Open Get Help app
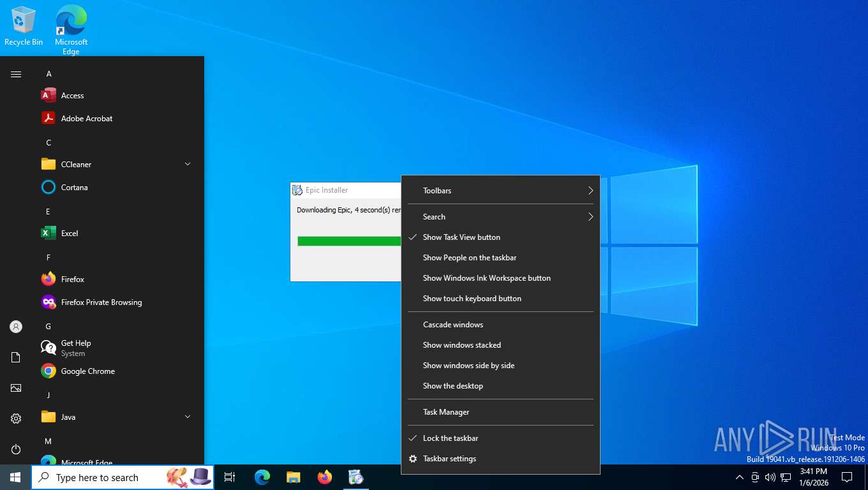 (117, 348)
